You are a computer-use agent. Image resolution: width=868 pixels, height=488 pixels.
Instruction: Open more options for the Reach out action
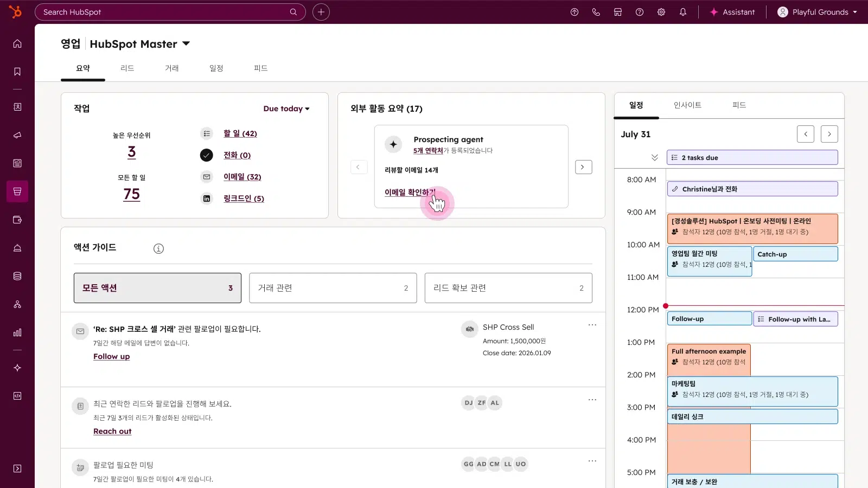click(x=592, y=400)
